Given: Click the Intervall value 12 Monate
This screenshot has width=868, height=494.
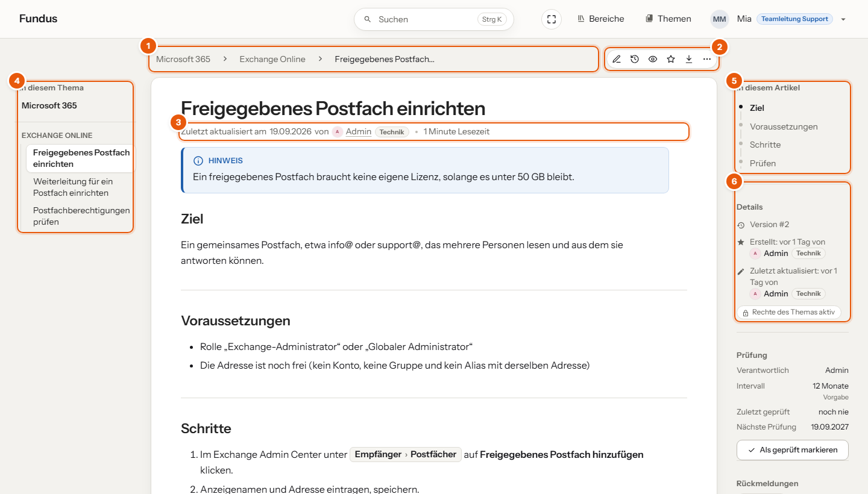Looking at the screenshot, I should (831, 386).
